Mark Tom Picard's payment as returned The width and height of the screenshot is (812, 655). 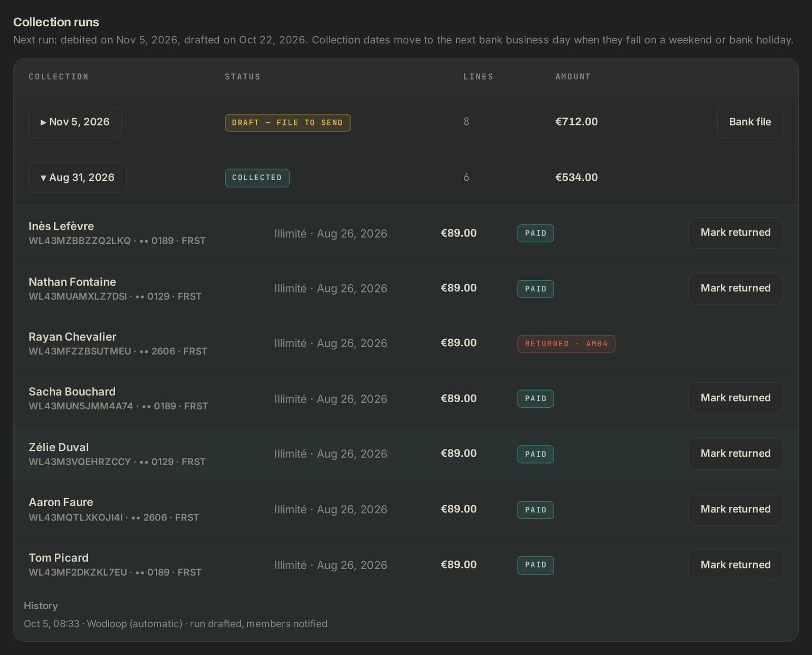[x=735, y=565]
